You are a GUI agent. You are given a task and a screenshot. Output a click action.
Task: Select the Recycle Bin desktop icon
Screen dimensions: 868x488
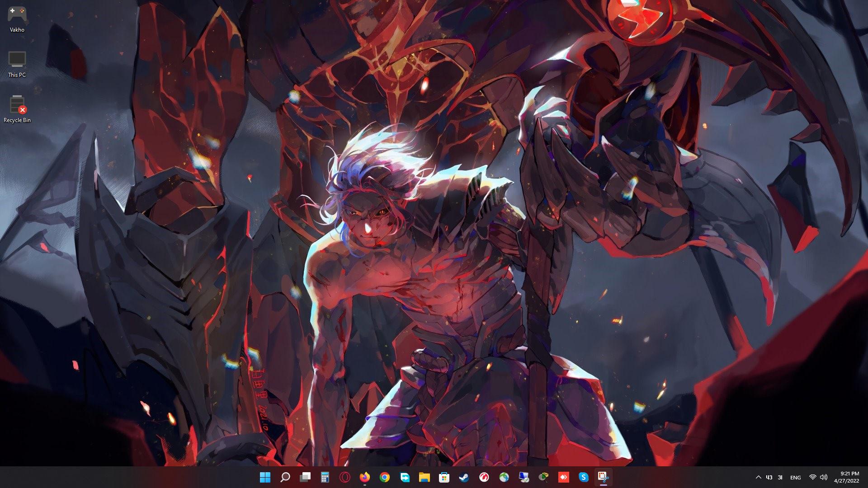pos(17,108)
